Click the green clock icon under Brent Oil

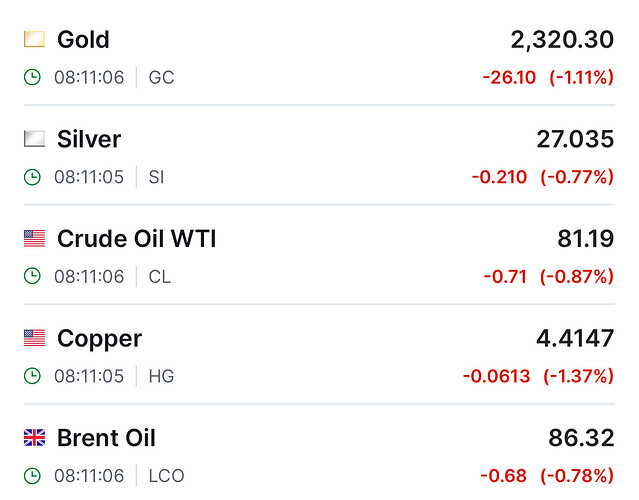32,476
